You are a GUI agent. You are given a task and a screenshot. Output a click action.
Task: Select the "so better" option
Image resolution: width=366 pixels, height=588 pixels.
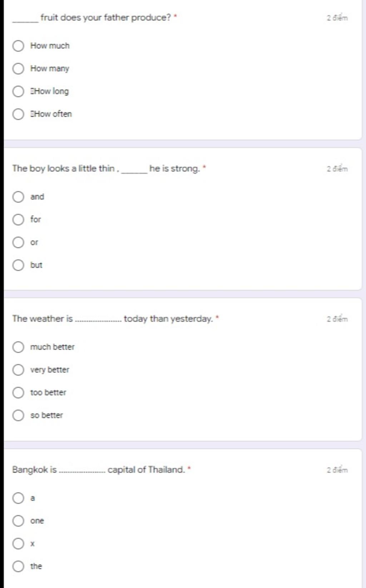coord(18,415)
